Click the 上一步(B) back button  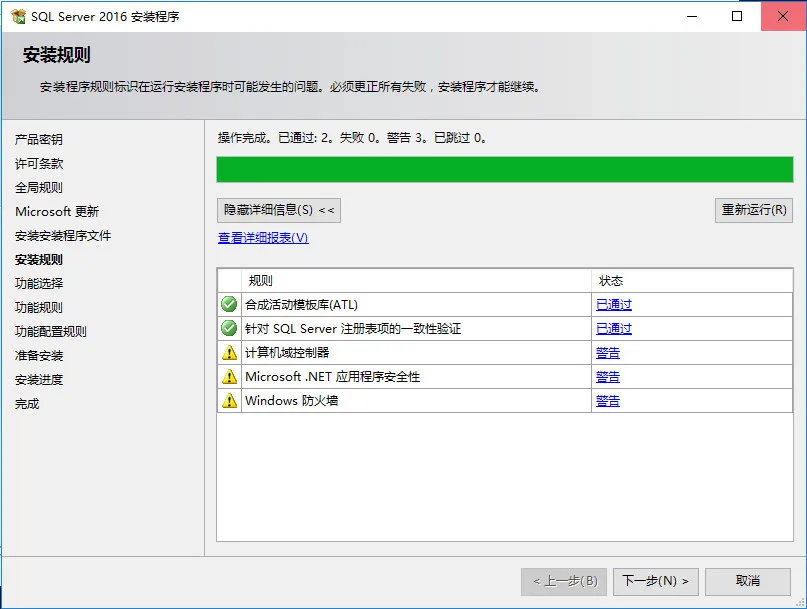[x=564, y=581]
